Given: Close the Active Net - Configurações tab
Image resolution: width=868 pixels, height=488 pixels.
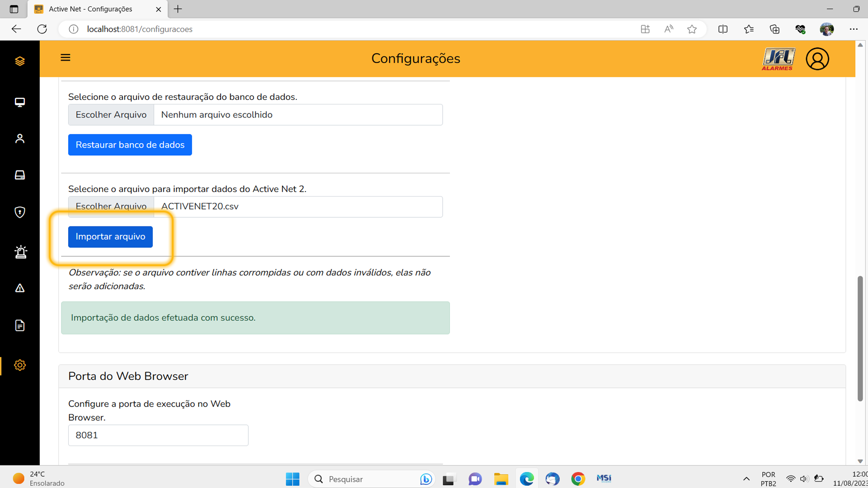Looking at the screenshot, I should click(158, 9).
